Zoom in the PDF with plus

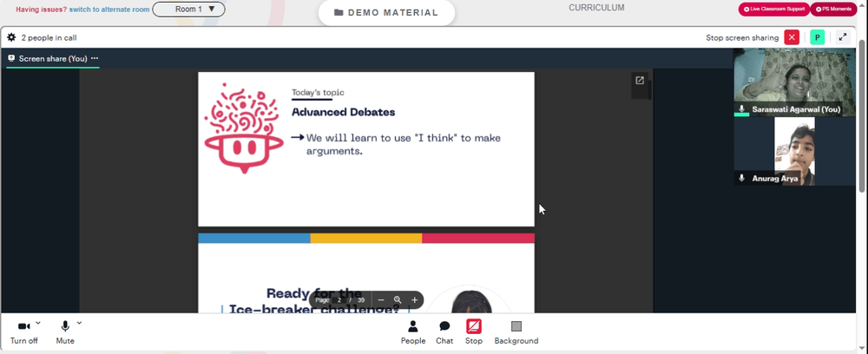click(415, 300)
